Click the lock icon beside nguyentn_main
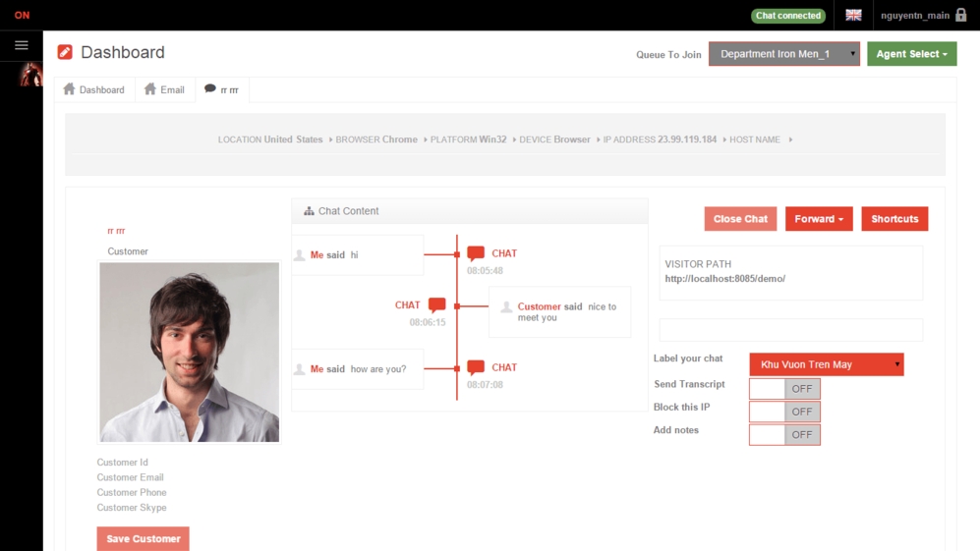The width and height of the screenshot is (980, 551). 960,15
